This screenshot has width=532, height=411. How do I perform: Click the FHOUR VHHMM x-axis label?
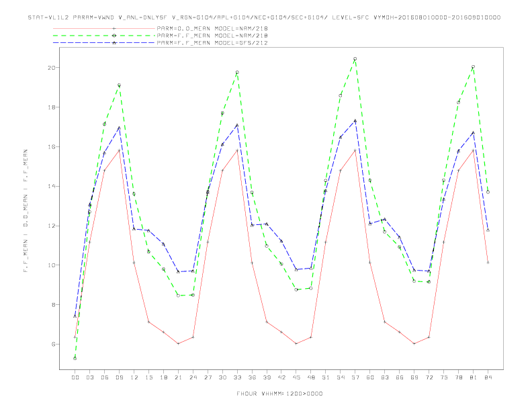[x=279, y=394]
